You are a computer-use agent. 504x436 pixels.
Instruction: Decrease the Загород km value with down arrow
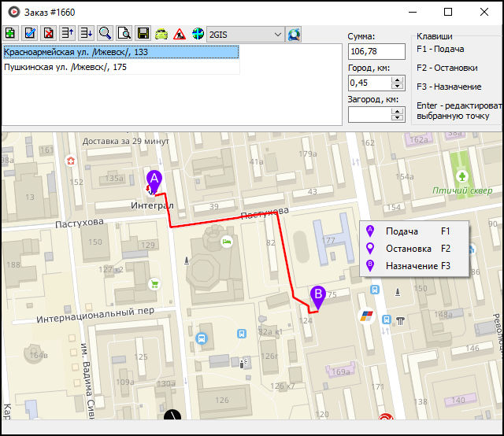pos(398,118)
